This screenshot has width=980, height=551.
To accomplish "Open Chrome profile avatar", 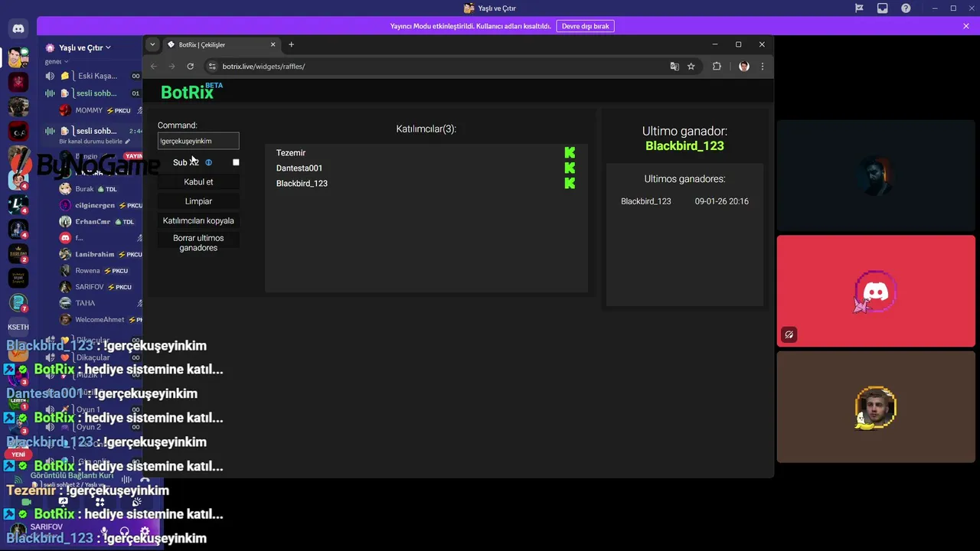I will pyautogui.click(x=743, y=67).
